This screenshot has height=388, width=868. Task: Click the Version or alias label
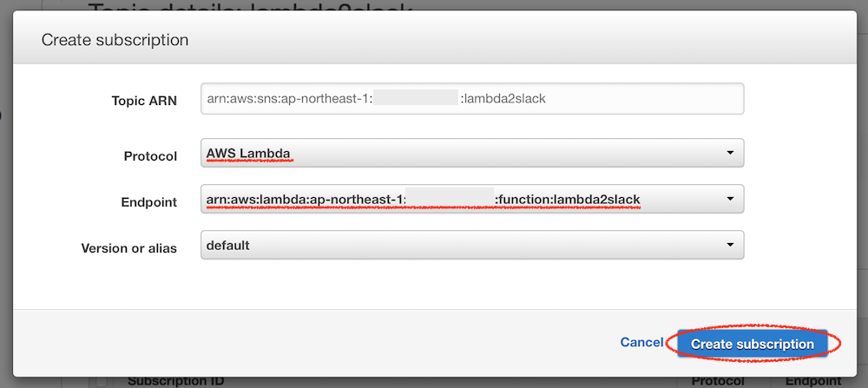coord(128,248)
